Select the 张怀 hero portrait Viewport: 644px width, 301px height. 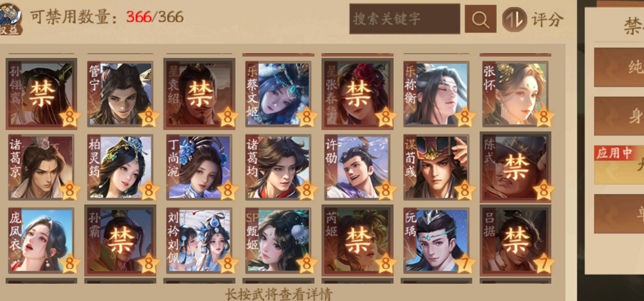point(515,94)
